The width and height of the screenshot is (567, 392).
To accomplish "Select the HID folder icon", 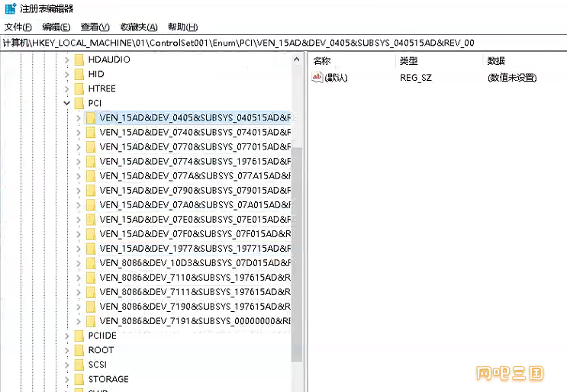I will click(x=79, y=74).
